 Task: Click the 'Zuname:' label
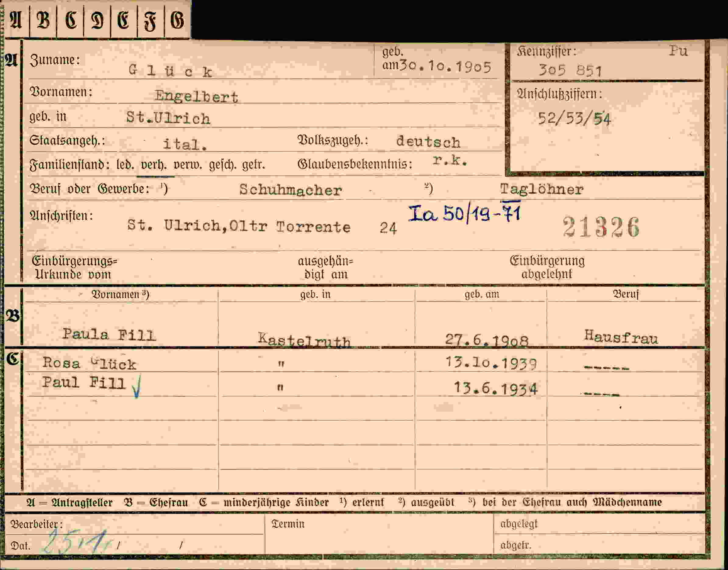(55, 60)
